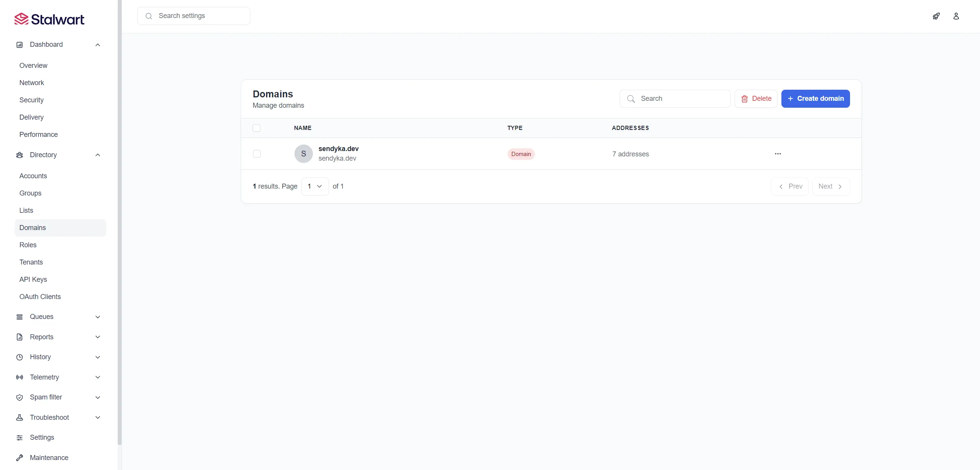Expand the Spam filter section chevron
Image resolution: width=980 pixels, height=470 pixels.
pos(98,398)
